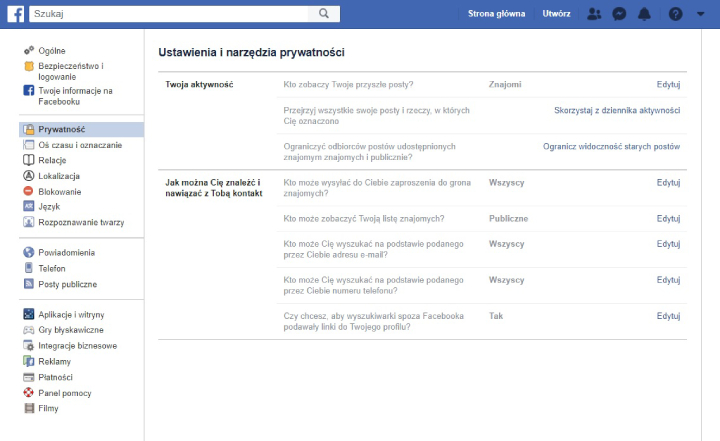Go to Strona główna
720x441 pixels.
tap(496, 14)
